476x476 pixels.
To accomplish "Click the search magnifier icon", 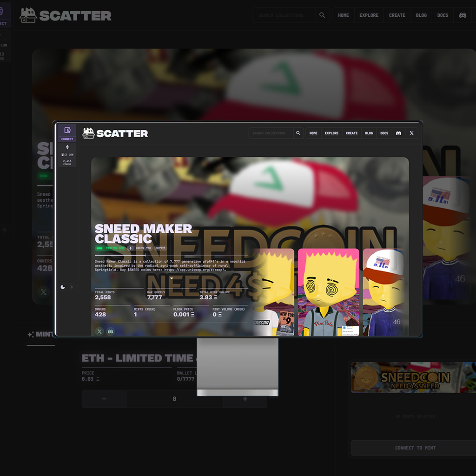I will (x=298, y=133).
